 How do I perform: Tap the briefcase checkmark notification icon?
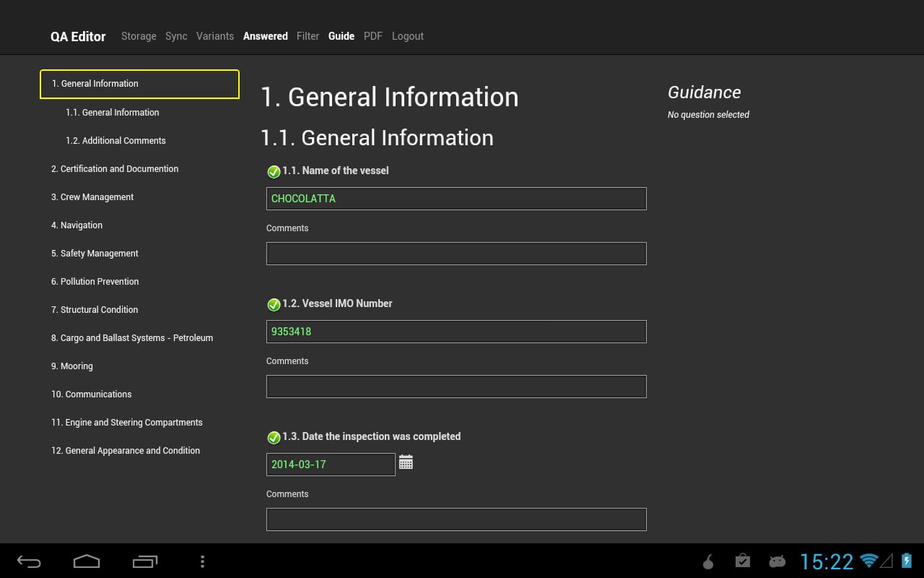point(742,561)
